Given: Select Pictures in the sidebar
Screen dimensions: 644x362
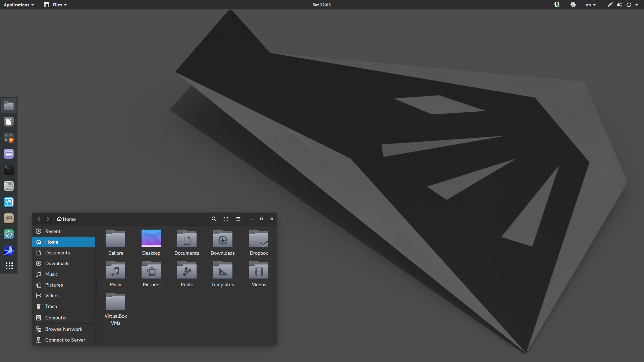Looking at the screenshot, I should pos(64,285).
